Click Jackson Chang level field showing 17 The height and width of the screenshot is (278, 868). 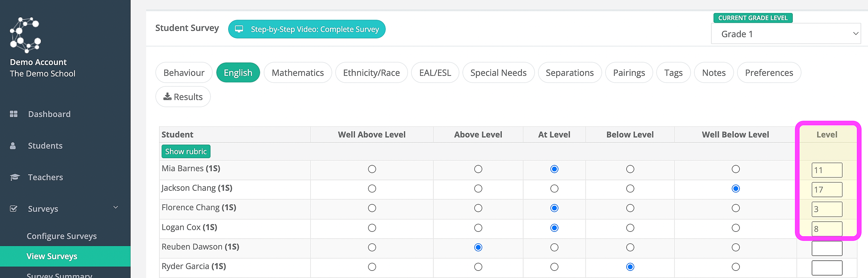(827, 189)
